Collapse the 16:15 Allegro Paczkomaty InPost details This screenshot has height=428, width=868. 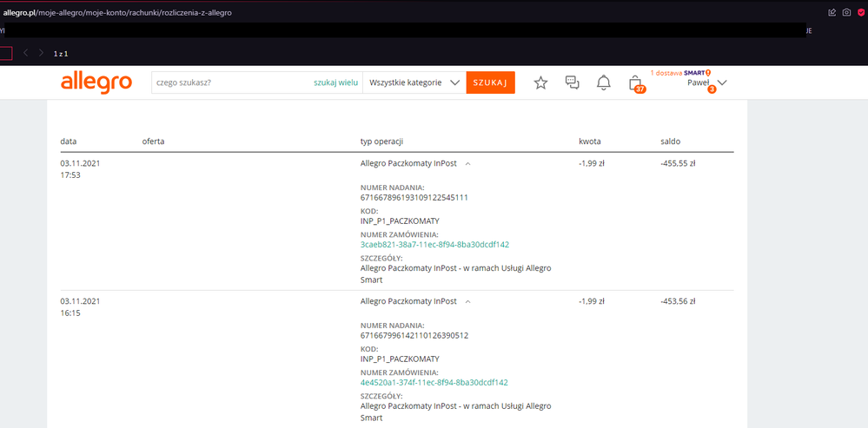(x=468, y=301)
